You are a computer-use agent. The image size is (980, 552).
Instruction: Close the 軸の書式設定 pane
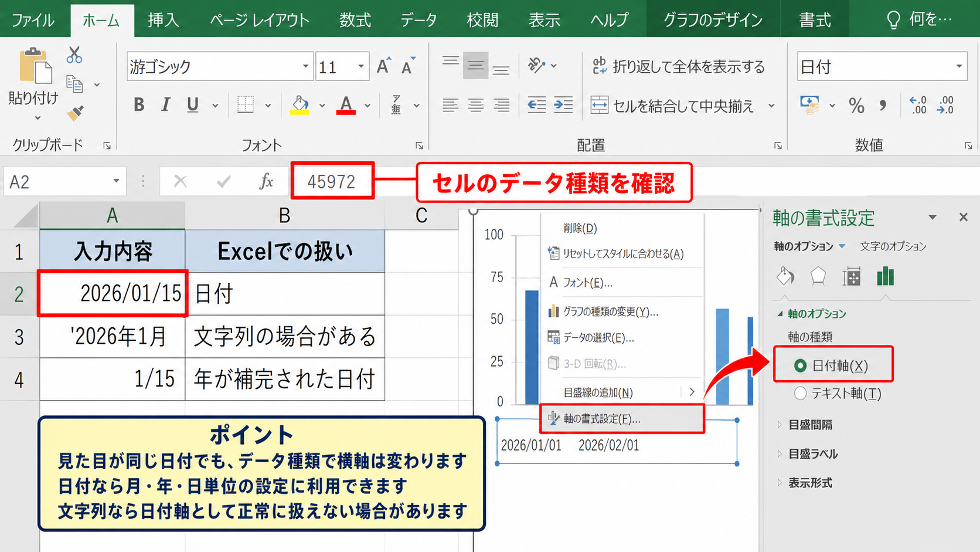963,217
